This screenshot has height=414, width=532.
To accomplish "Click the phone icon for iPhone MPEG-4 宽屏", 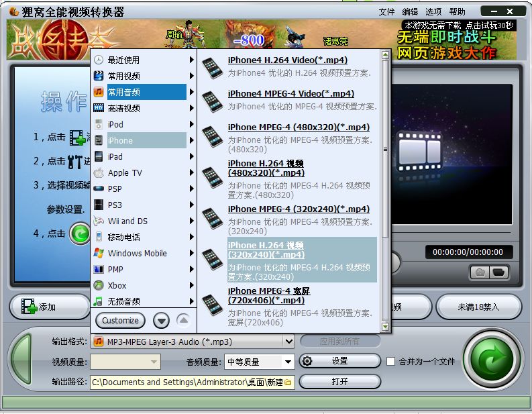I will 212,305.
